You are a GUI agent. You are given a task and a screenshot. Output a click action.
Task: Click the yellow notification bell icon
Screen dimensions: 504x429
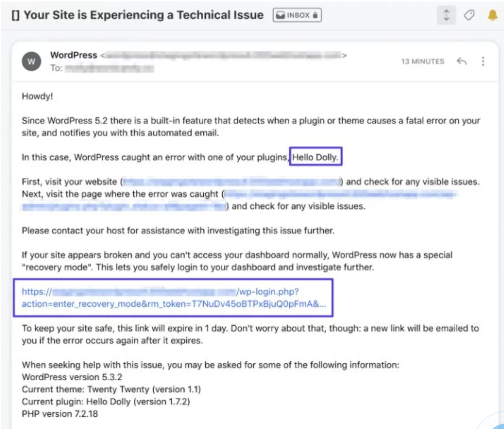(493, 15)
